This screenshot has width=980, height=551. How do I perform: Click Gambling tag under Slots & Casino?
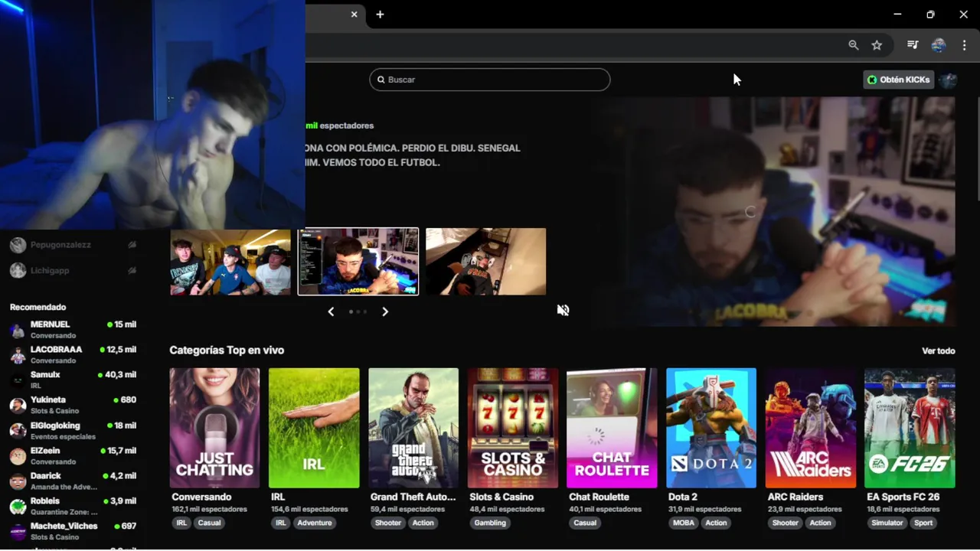point(490,523)
